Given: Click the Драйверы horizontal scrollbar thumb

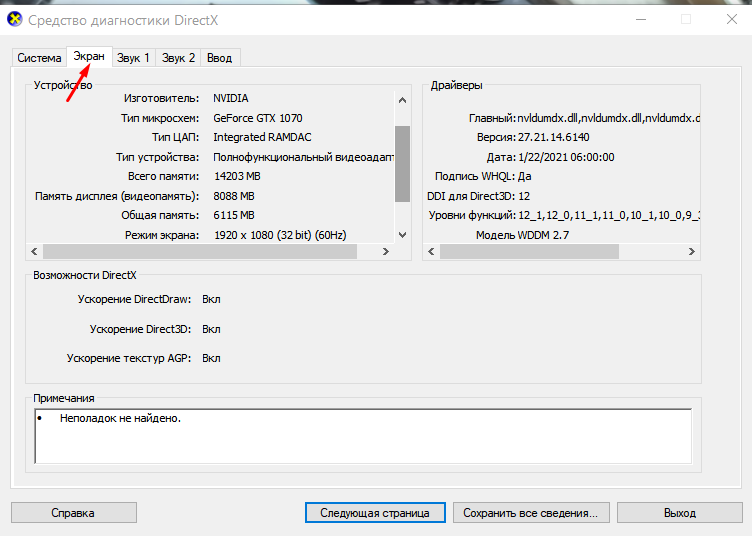Looking at the screenshot, I should click(x=540, y=251).
